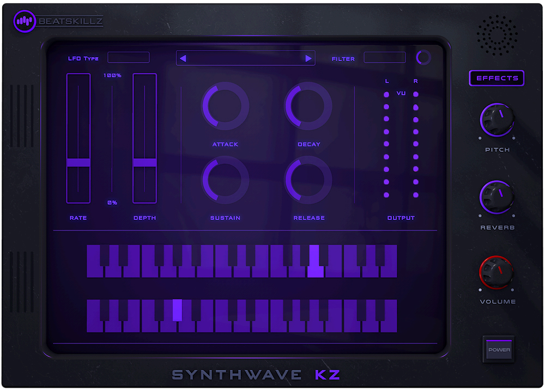The width and height of the screenshot is (545, 392).
Task: Click the highlighted black key on lower keyboard
Action: click(x=177, y=310)
